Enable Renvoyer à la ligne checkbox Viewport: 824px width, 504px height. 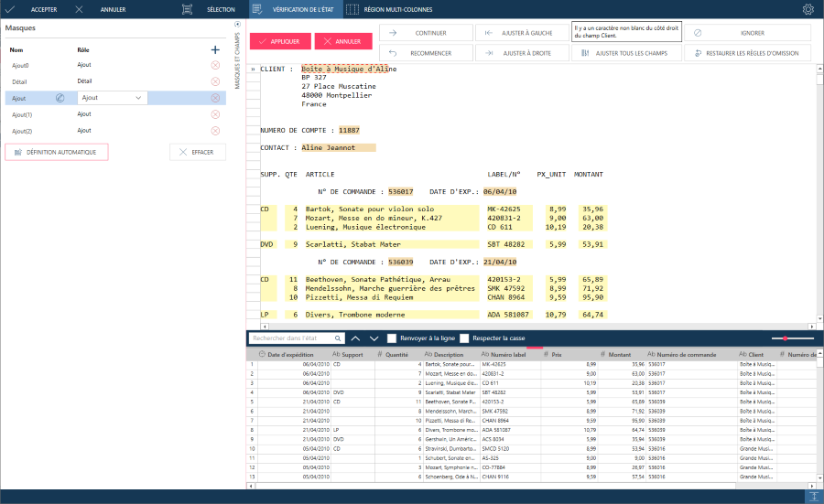tap(392, 338)
